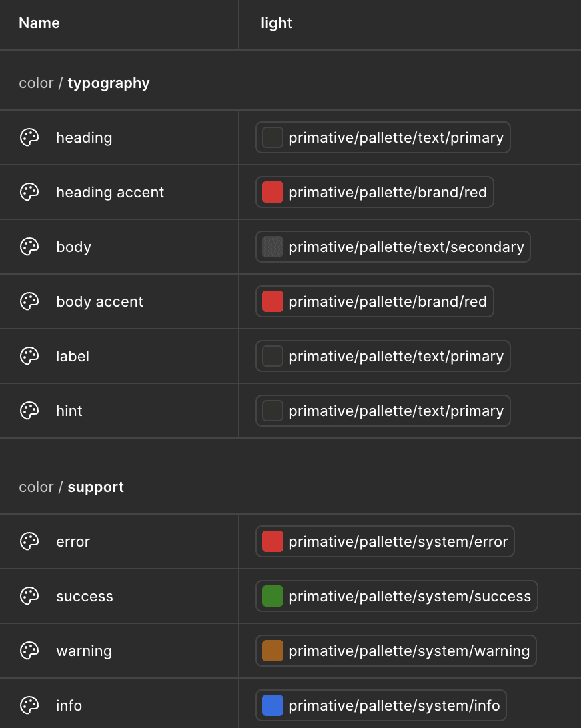Click the green swatch for success

click(x=273, y=596)
